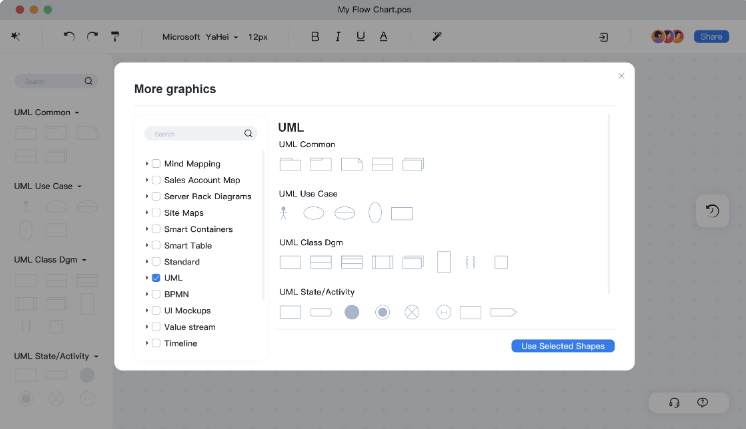
Task: Click the search field in More graphics
Action: tap(195, 133)
